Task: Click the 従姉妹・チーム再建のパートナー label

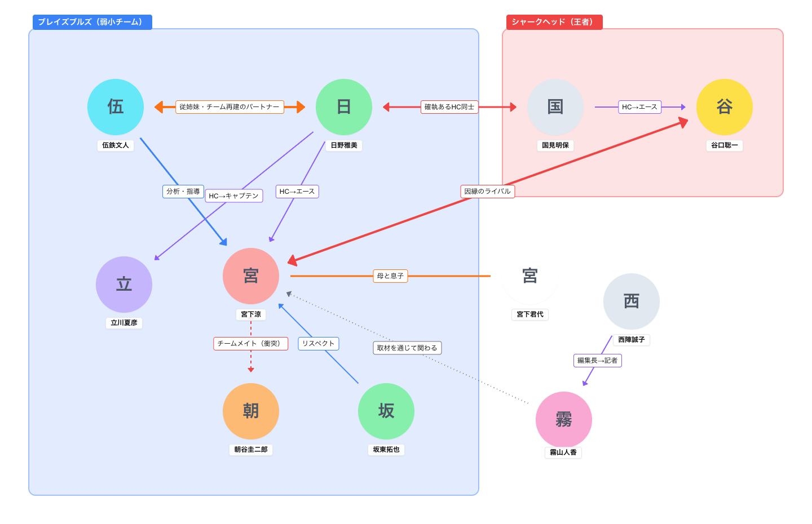Action: 230,107
